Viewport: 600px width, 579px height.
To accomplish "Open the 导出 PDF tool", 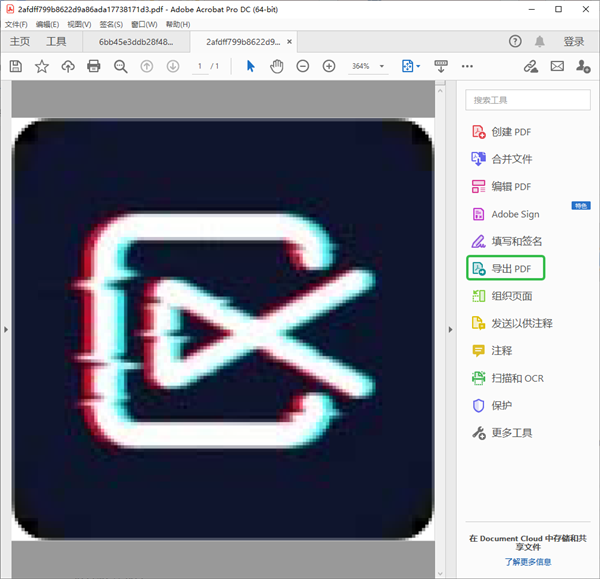I will 505,268.
